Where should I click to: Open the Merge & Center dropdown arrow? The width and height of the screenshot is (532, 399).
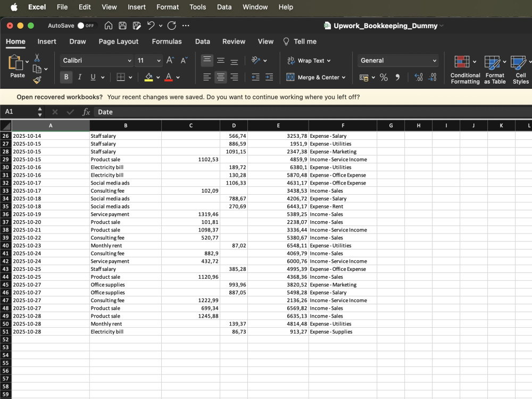pos(344,77)
